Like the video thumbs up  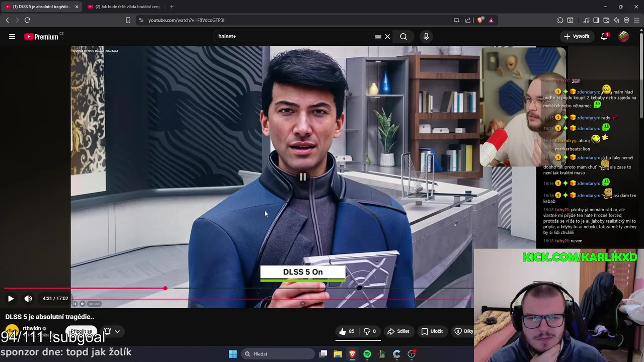coord(347,331)
